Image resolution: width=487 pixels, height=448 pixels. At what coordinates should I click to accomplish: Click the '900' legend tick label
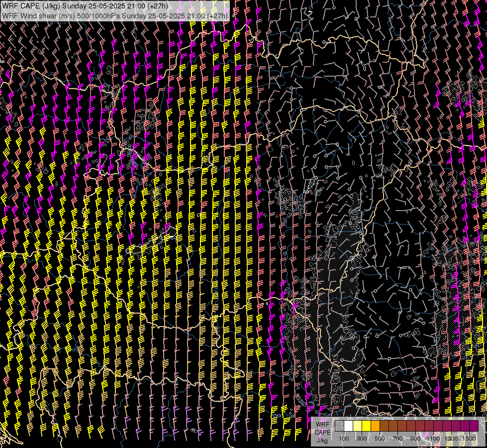coord(415,439)
